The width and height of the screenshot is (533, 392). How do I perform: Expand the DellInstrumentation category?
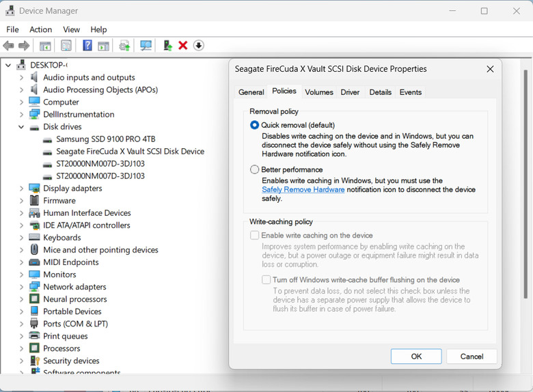pos(21,114)
